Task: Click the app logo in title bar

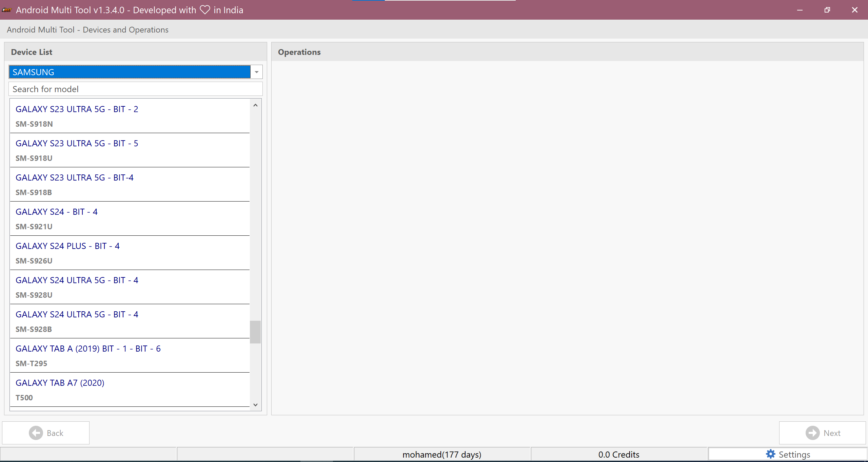Action: [x=7, y=10]
